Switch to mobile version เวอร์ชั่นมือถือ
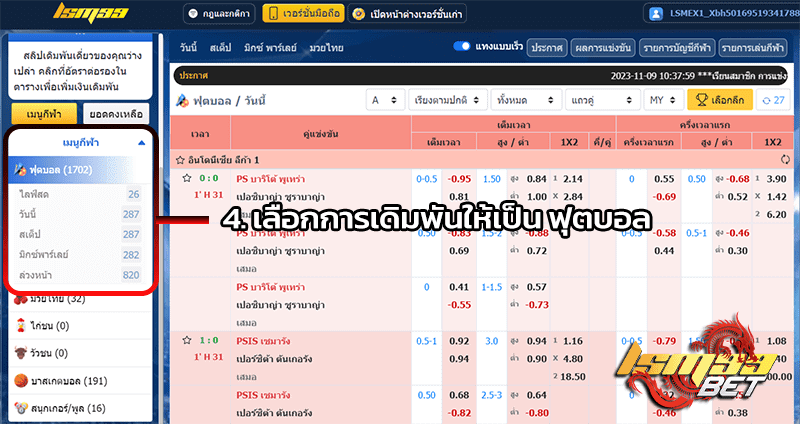Screen dimensions: 800x424 [303, 13]
